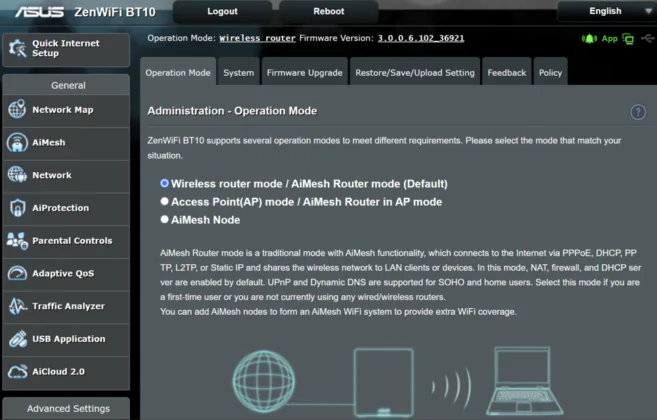Click the router device diagram image

tap(383, 381)
